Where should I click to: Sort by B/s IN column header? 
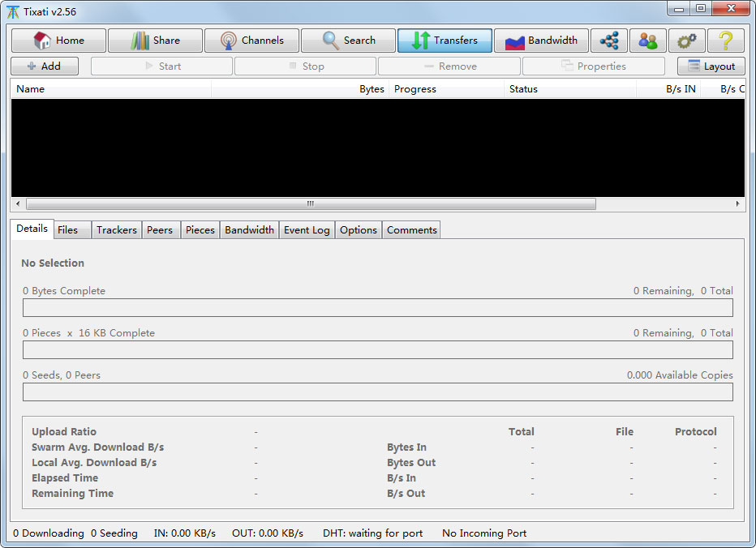click(x=668, y=89)
